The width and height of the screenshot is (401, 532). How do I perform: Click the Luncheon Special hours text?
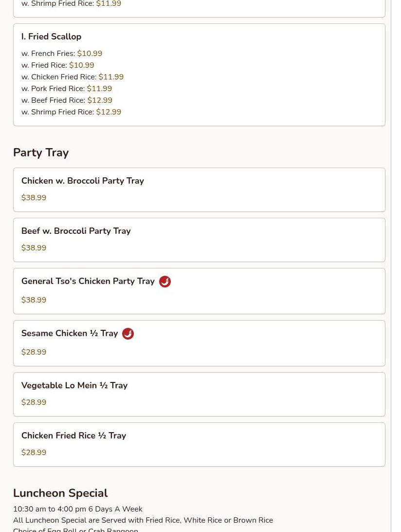[x=78, y=509]
